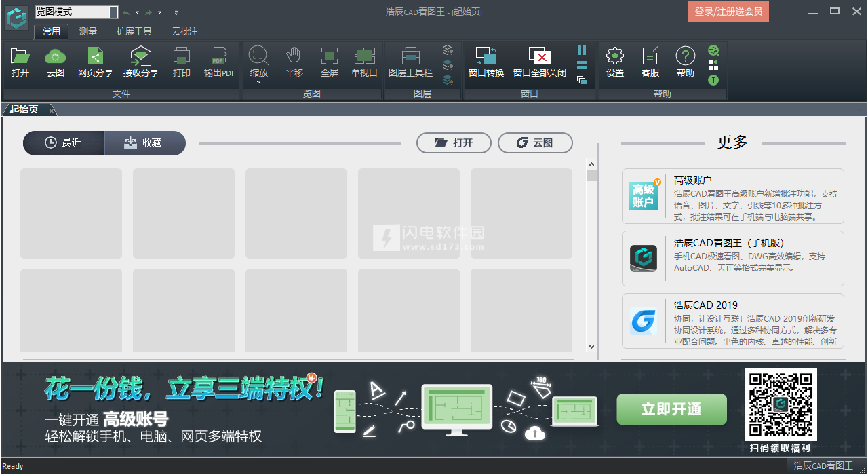The height and width of the screenshot is (475, 868).
Task: Contact 客服 customer service
Action: pos(650,62)
